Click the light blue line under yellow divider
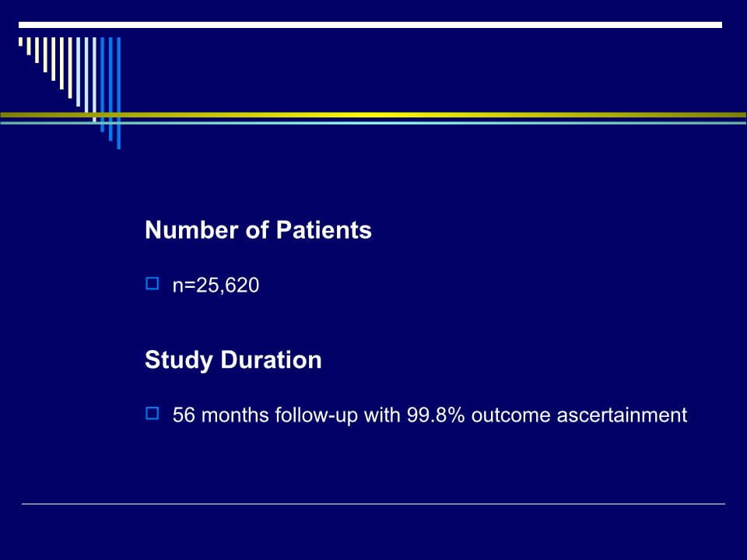The image size is (747, 560). pos(373,123)
